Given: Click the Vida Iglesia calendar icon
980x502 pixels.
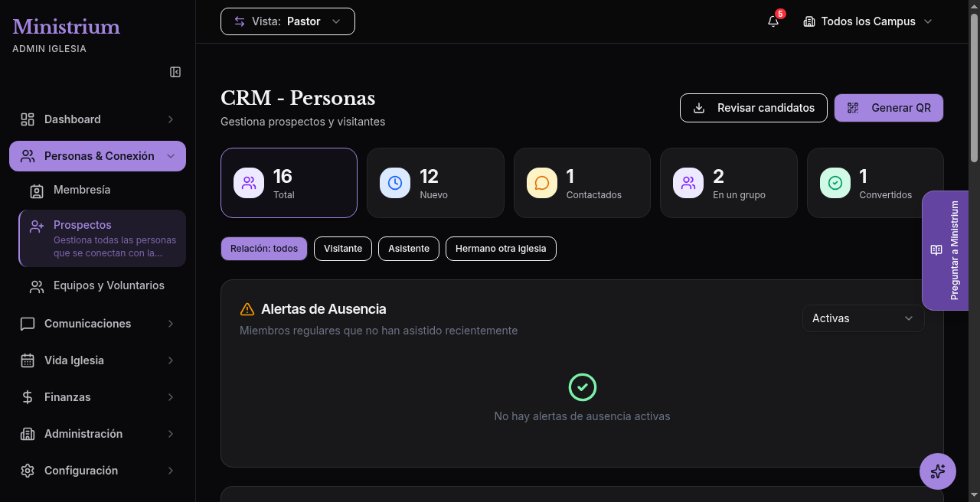Looking at the screenshot, I should [x=28, y=360].
